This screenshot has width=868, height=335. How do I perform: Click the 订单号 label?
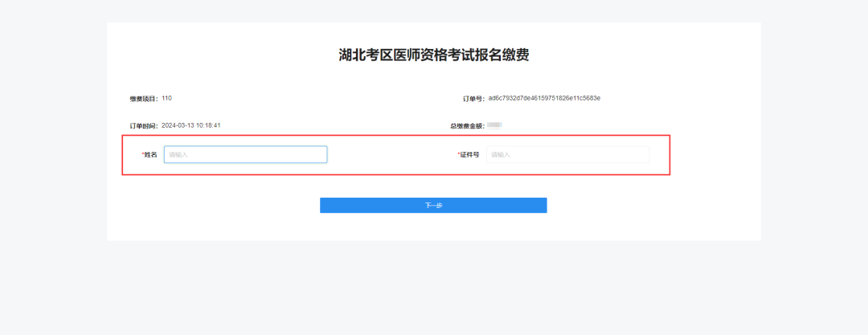click(473, 99)
